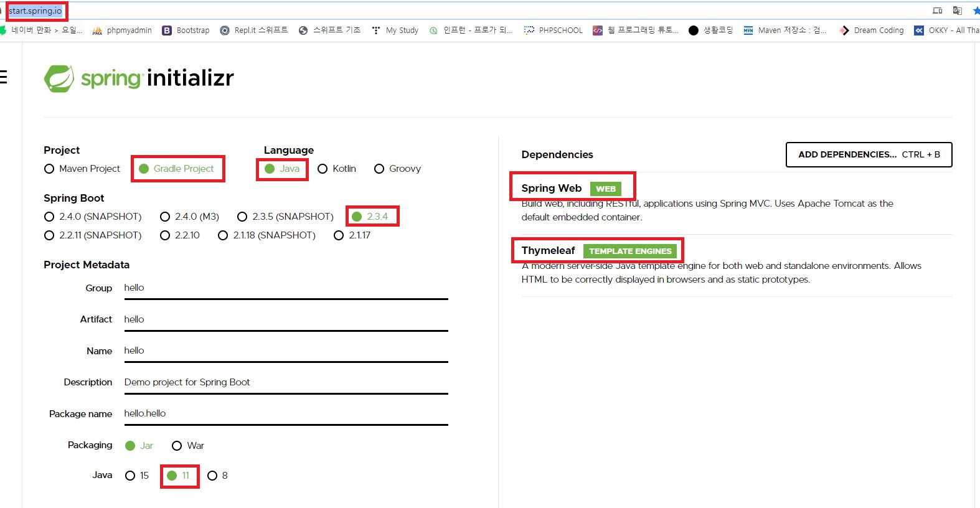Click the Group input field
Image resolution: width=980 pixels, height=508 pixels.
point(286,288)
